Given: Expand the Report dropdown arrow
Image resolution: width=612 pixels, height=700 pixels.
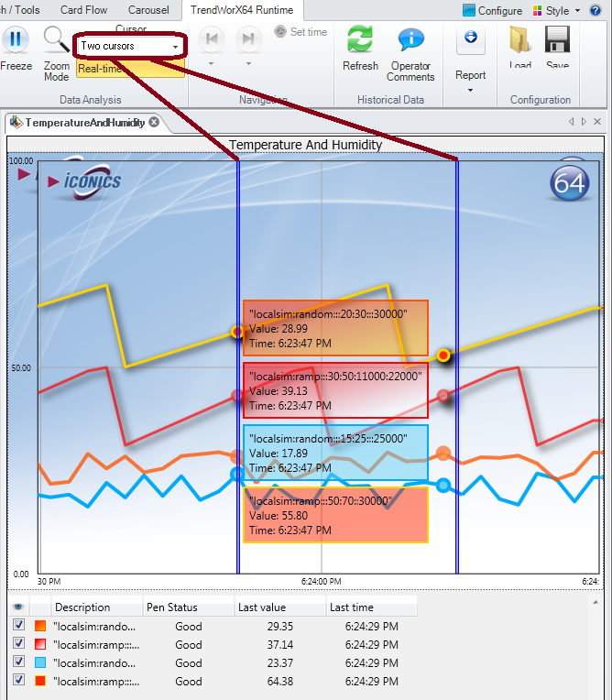Looking at the screenshot, I should (x=471, y=90).
